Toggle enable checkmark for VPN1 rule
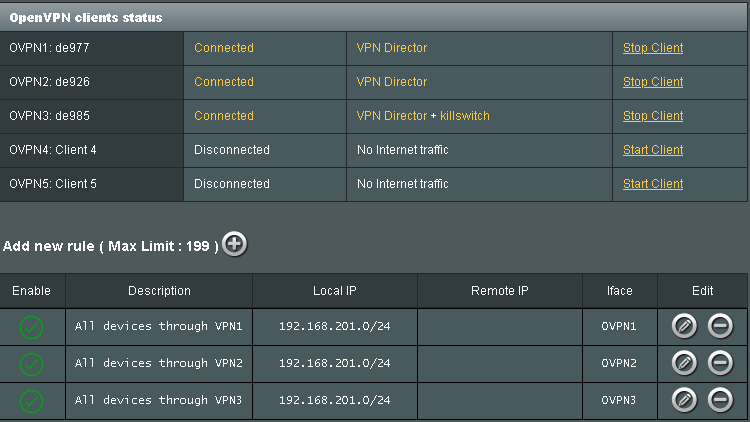 coord(32,327)
